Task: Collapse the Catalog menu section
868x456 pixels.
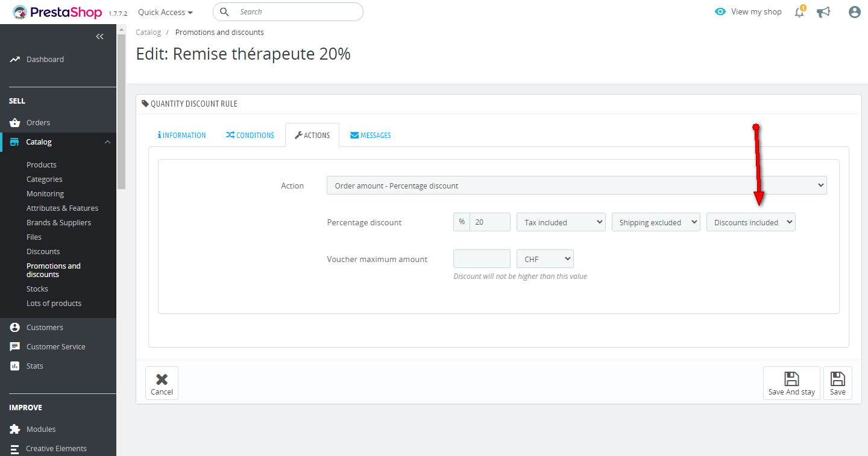Action: [x=107, y=142]
